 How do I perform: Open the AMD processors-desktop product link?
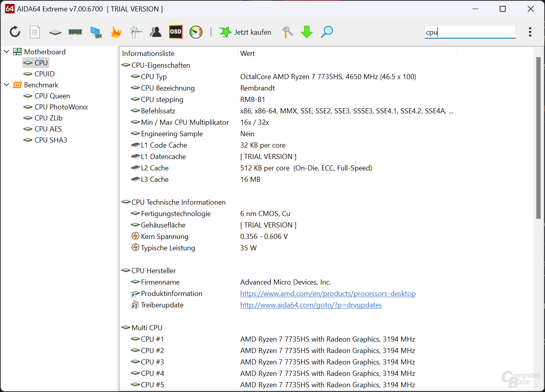328,294
